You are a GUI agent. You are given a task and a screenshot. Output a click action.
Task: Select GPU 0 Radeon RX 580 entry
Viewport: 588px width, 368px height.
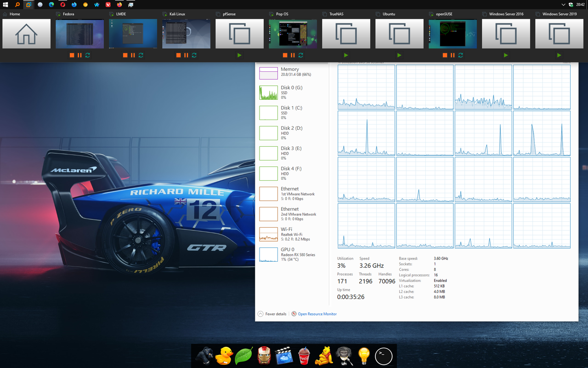[x=292, y=254]
